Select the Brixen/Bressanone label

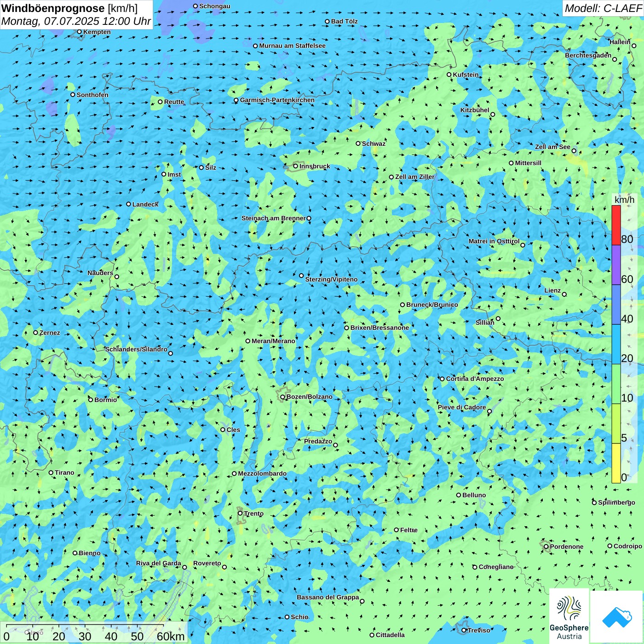[x=379, y=328]
